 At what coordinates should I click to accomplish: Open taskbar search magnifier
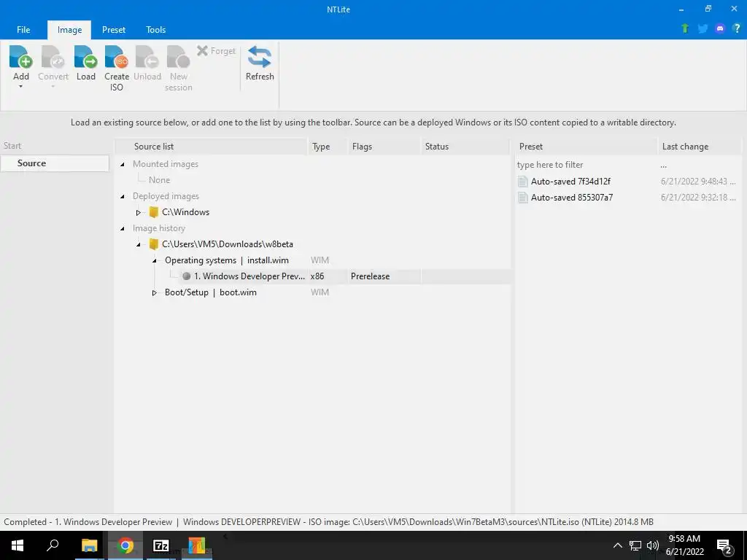coord(53,545)
